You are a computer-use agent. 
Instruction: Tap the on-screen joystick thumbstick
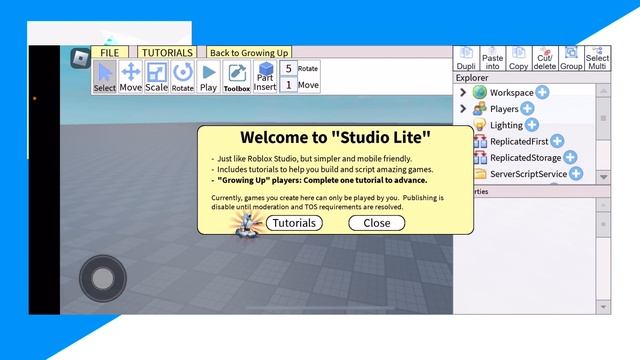coord(103,279)
